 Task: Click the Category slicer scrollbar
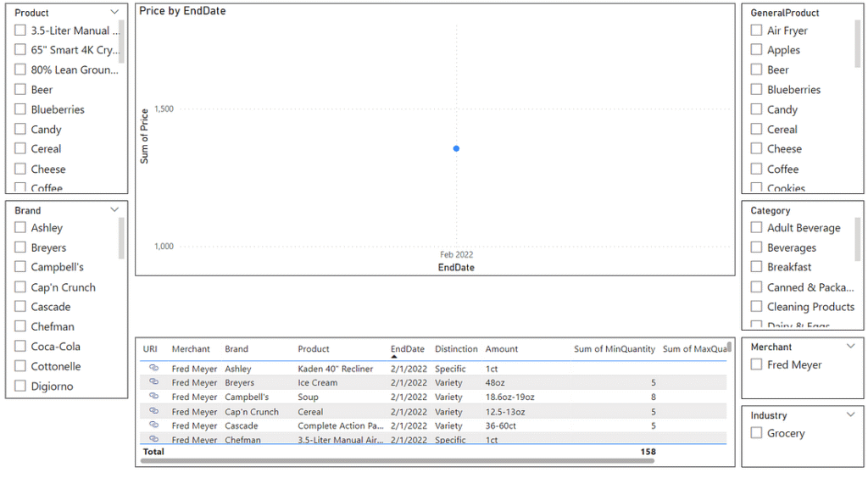[858, 238]
